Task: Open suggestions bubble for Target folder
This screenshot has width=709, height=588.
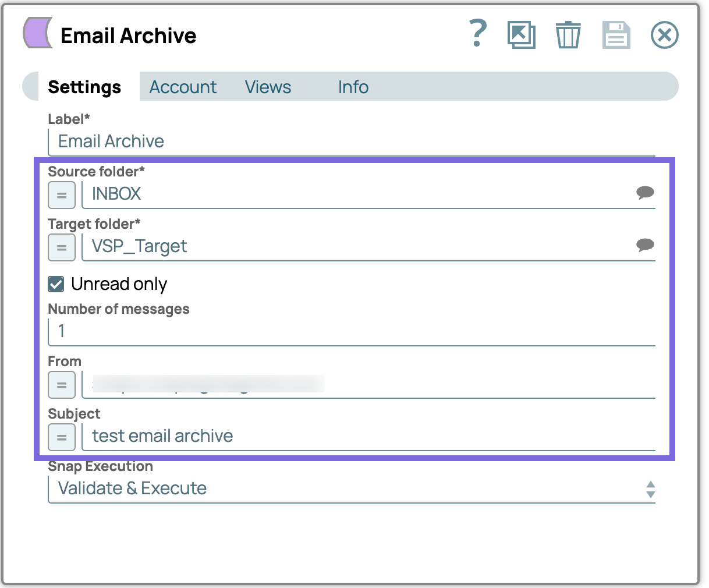Action: [x=645, y=245]
